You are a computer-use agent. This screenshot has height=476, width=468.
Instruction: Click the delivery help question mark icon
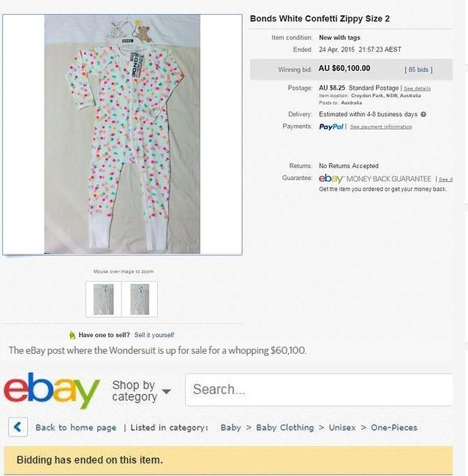pyautogui.click(x=423, y=114)
